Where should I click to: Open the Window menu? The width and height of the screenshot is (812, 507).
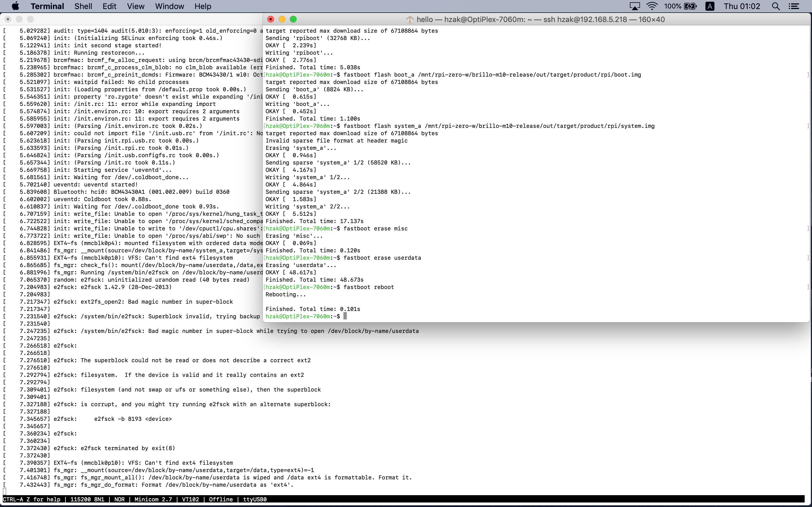(x=169, y=6)
